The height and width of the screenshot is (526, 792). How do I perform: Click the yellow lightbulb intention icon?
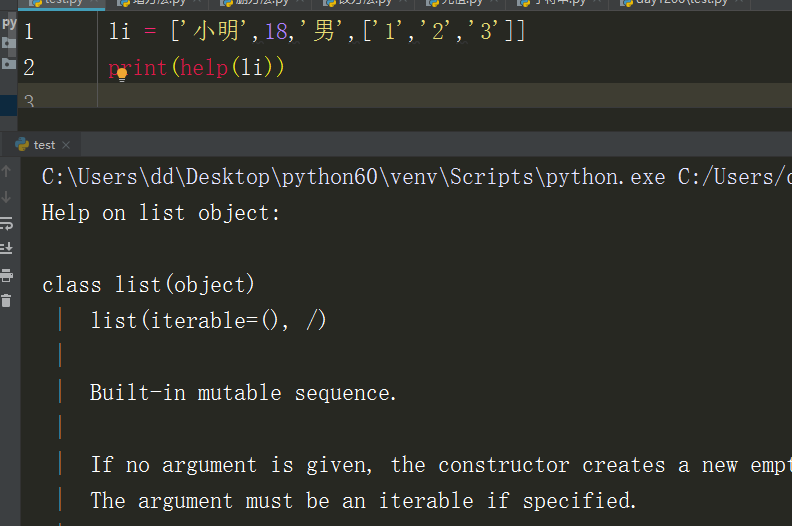122,75
